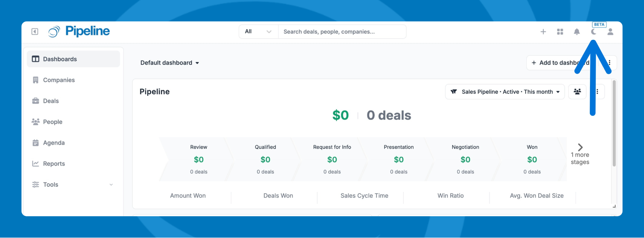This screenshot has width=644, height=238.
Task: Expand the Default dashboard dropdown
Action: [x=170, y=63]
